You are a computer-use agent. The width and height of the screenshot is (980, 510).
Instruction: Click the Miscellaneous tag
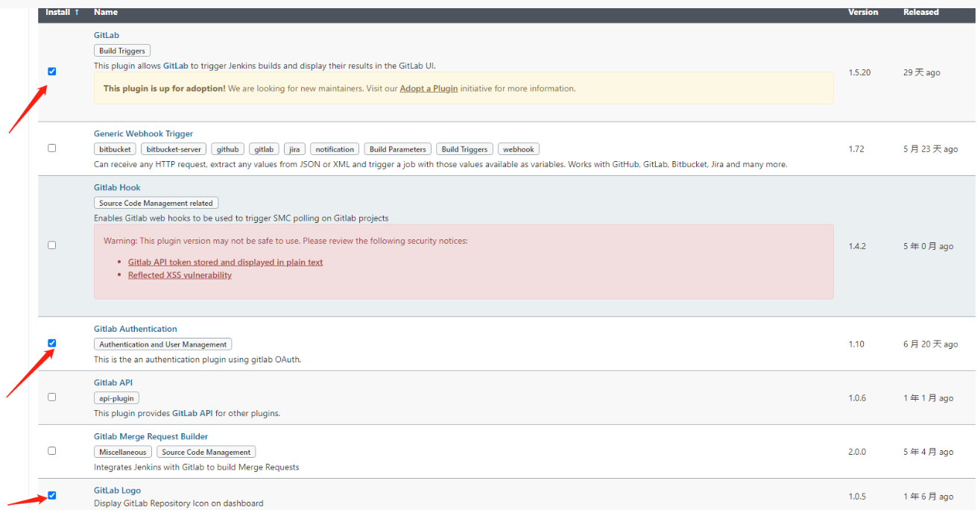[123, 452]
